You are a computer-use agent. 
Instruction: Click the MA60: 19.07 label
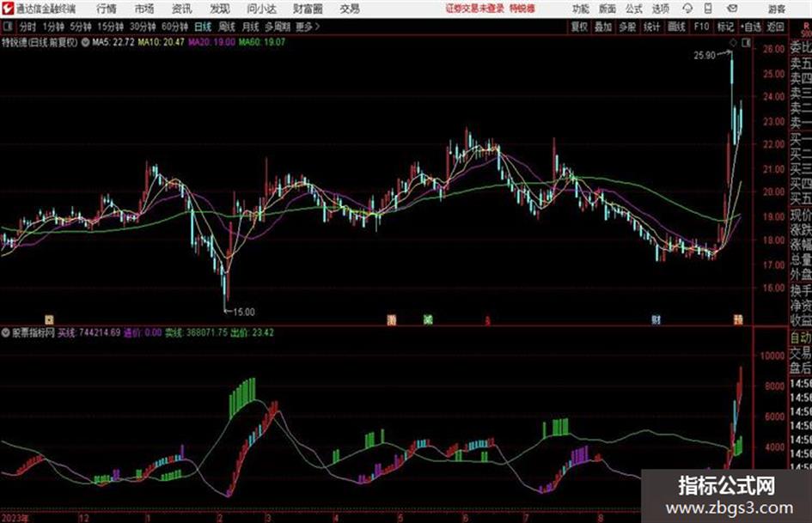pyautogui.click(x=262, y=42)
